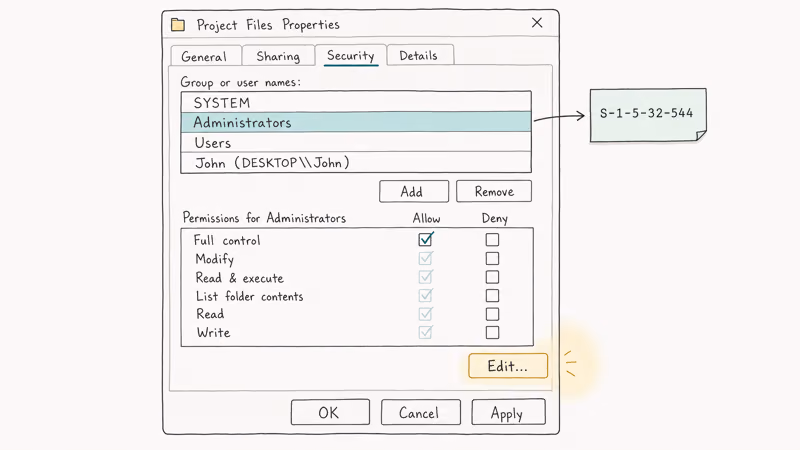The image size is (800, 450).
Task: Choose Users in the group list
Action: 356,142
